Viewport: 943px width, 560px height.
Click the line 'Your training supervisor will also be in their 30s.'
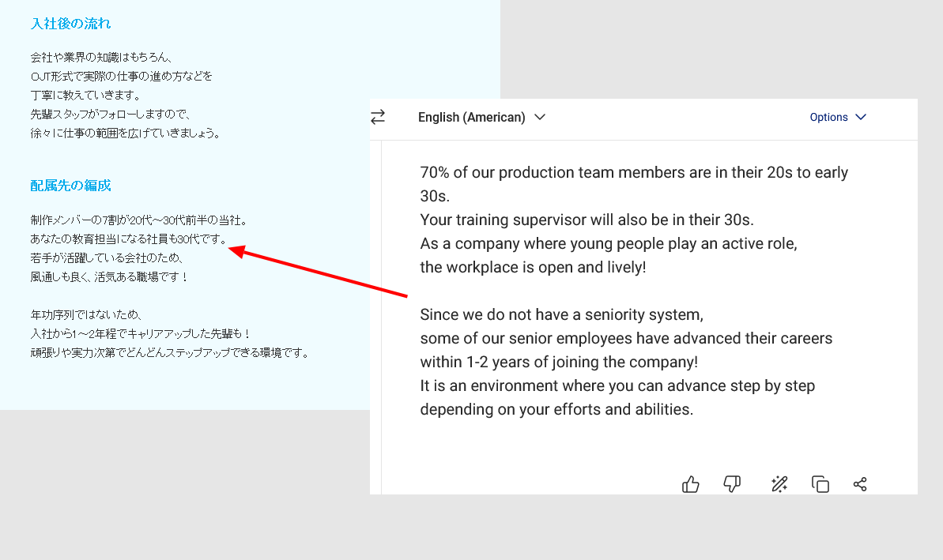(587, 220)
